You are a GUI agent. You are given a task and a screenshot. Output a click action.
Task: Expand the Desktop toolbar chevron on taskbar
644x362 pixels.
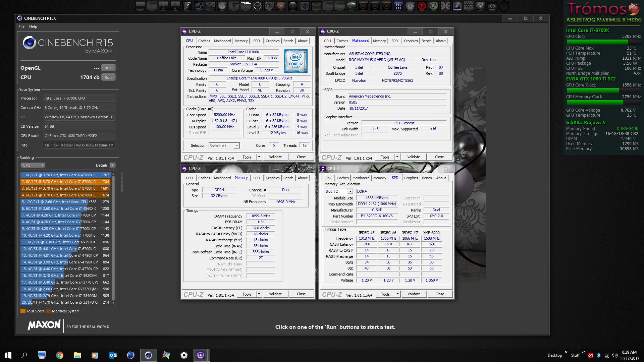click(566, 352)
